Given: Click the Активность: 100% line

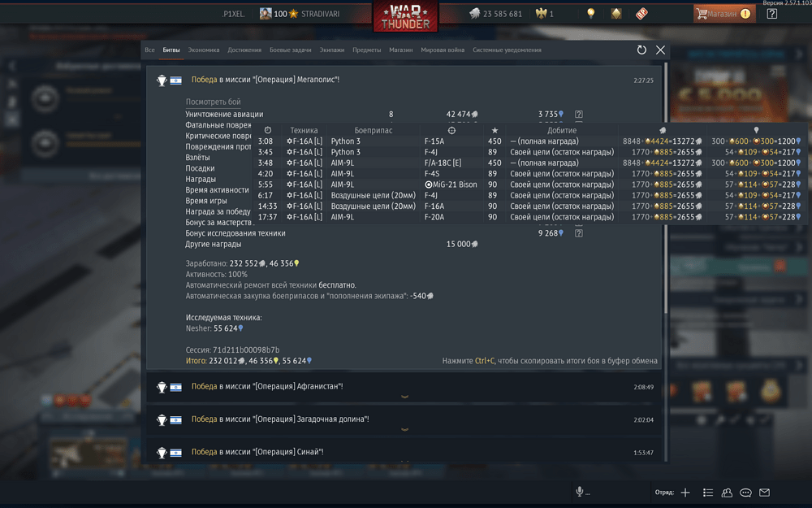Looking at the screenshot, I should (x=217, y=274).
